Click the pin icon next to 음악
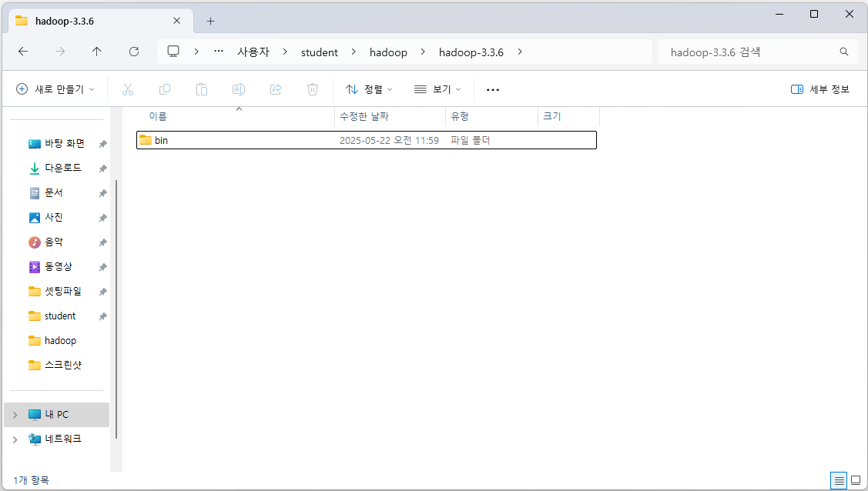This screenshot has height=491, width=868. click(x=102, y=242)
